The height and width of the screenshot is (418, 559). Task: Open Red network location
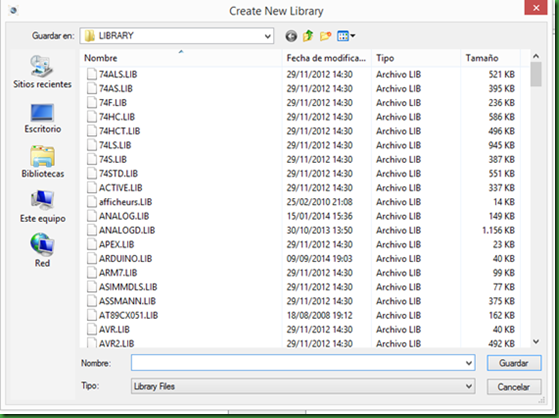pyautogui.click(x=42, y=250)
